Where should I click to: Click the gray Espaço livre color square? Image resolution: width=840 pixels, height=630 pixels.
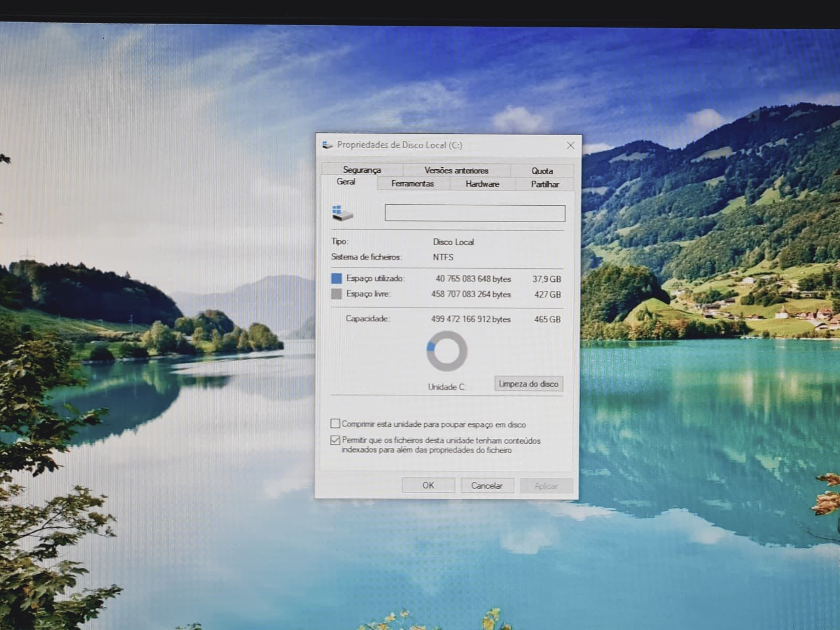pos(337,294)
